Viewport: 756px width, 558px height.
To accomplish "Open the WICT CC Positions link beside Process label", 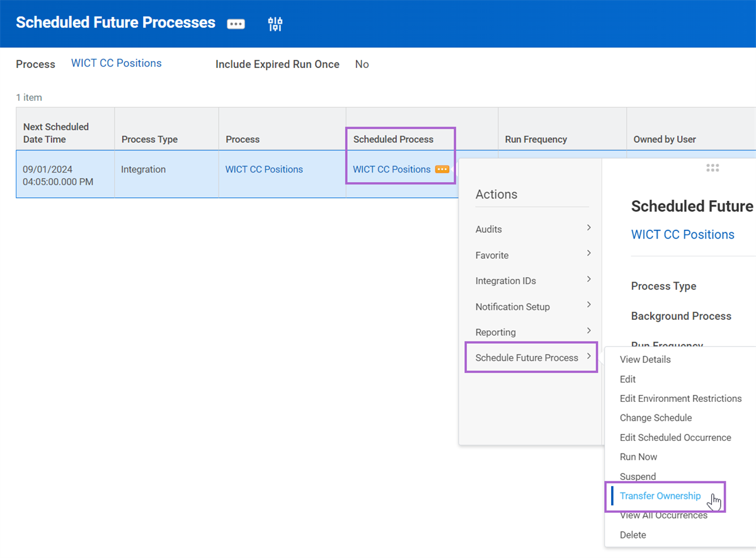I will click(x=116, y=63).
